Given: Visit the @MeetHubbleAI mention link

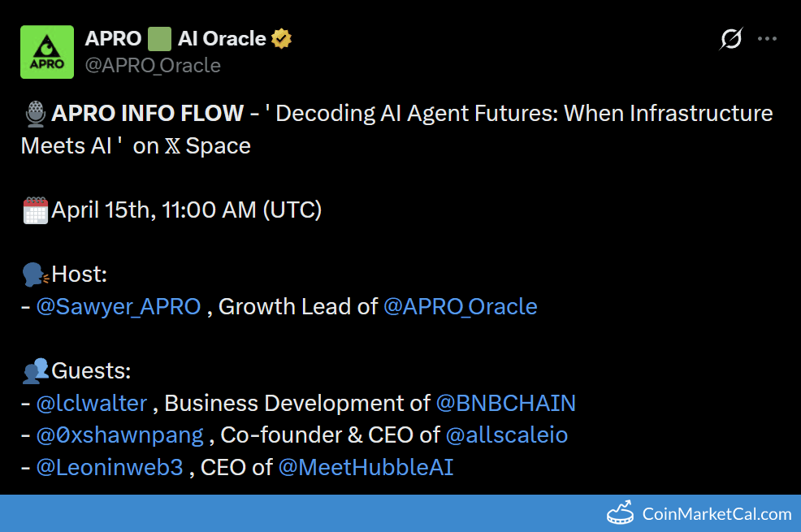Looking at the screenshot, I should click(366, 467).
